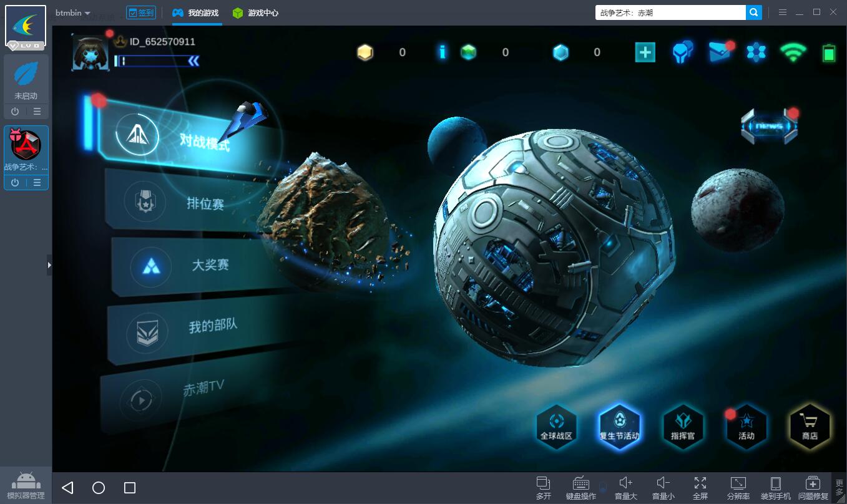
Task: Click the 全屏 fullscreen icon
Action: tap(700, 487)
